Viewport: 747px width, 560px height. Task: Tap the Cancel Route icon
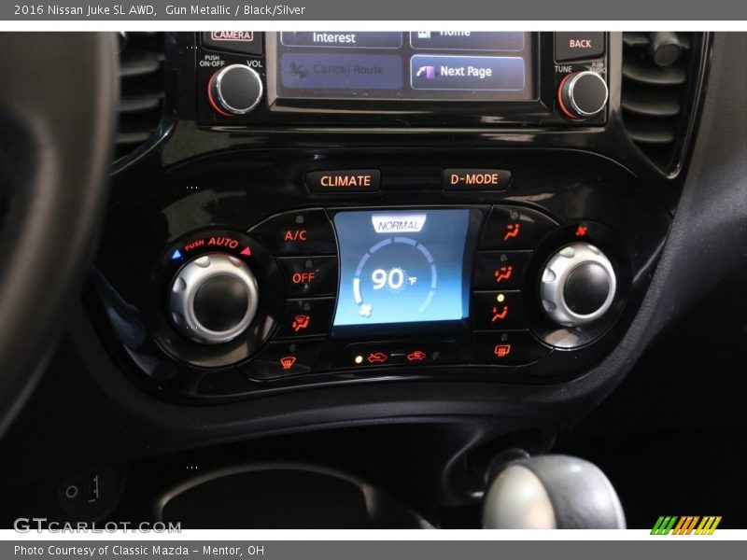299,71
